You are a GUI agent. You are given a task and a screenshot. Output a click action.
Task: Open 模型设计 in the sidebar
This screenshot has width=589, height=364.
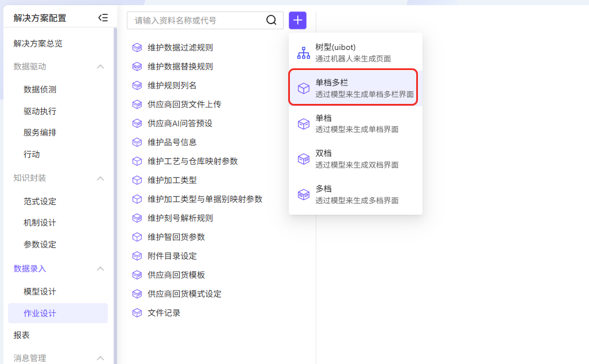point(40,292)
